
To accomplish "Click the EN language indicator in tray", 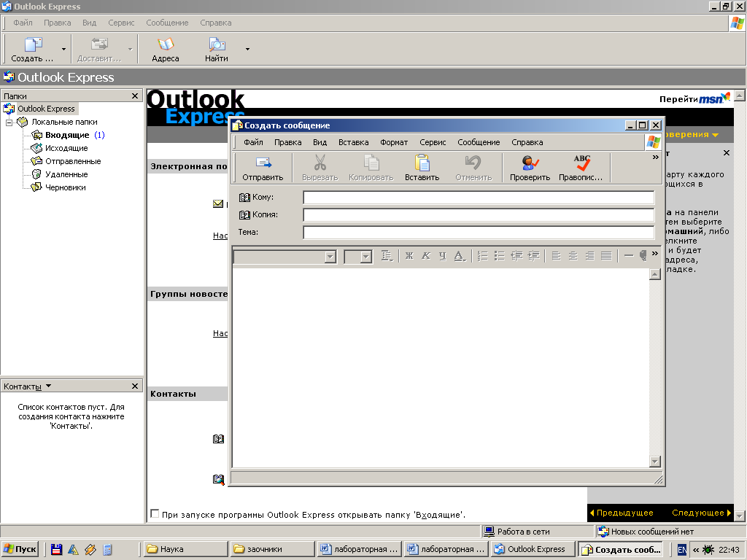I will [682, 550].
